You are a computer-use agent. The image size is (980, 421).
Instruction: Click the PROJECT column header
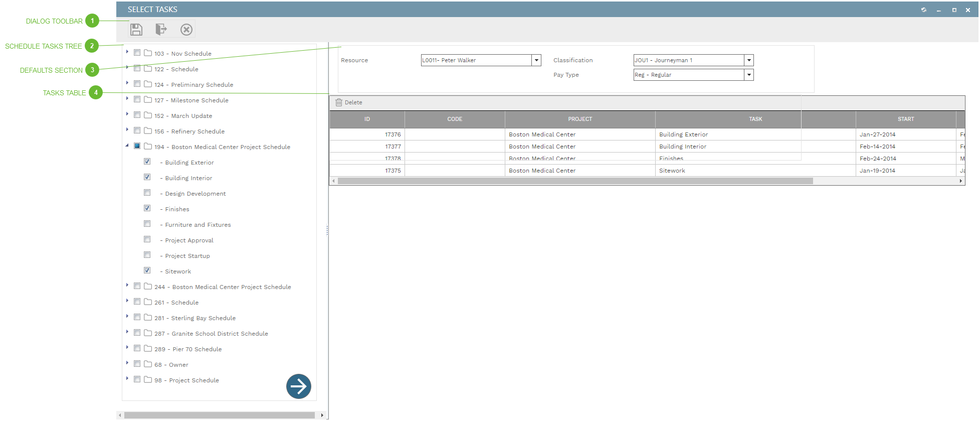pyautogui.click(x=580, y=119)
